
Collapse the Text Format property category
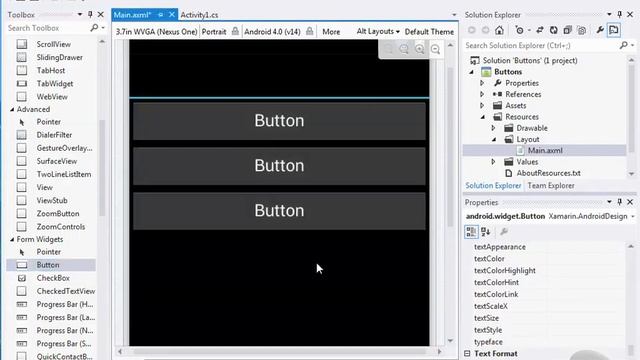(467, 353)
